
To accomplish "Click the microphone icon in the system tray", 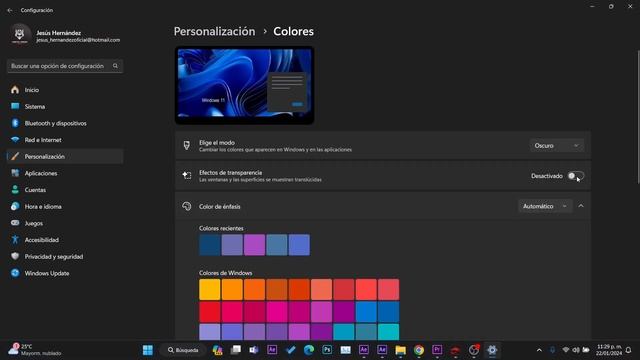I will (553, 350).
